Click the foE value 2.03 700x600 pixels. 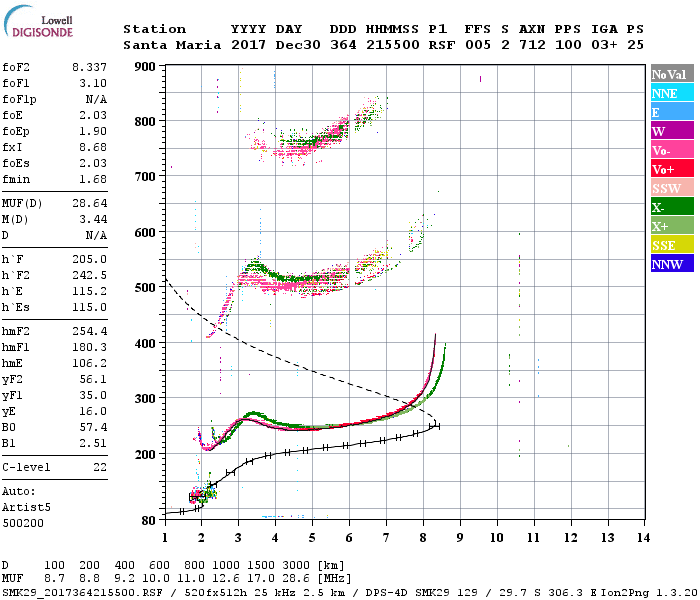click(93, 115)
